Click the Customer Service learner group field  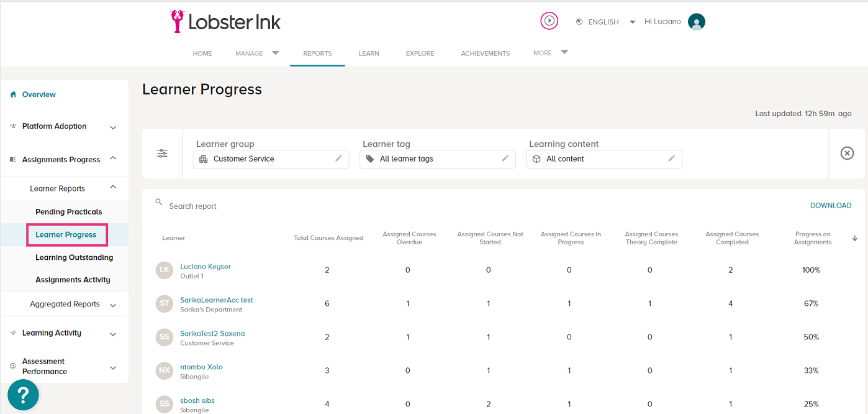point(271,159)
